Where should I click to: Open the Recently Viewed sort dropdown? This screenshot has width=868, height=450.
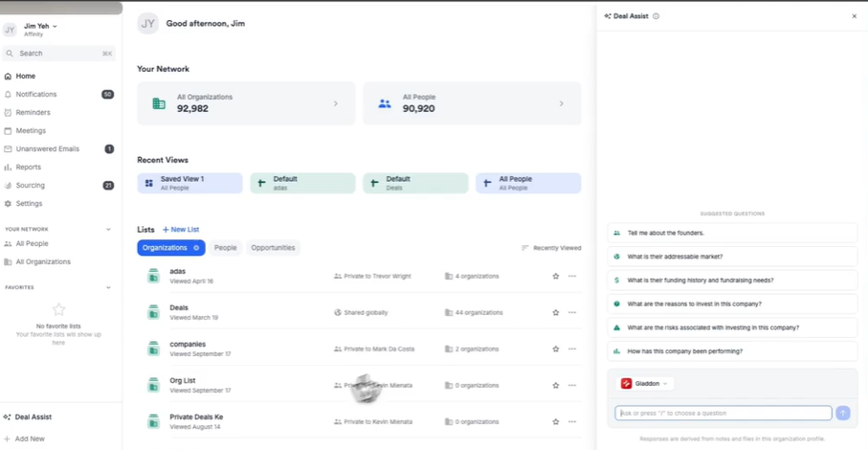tap(551, 248)
